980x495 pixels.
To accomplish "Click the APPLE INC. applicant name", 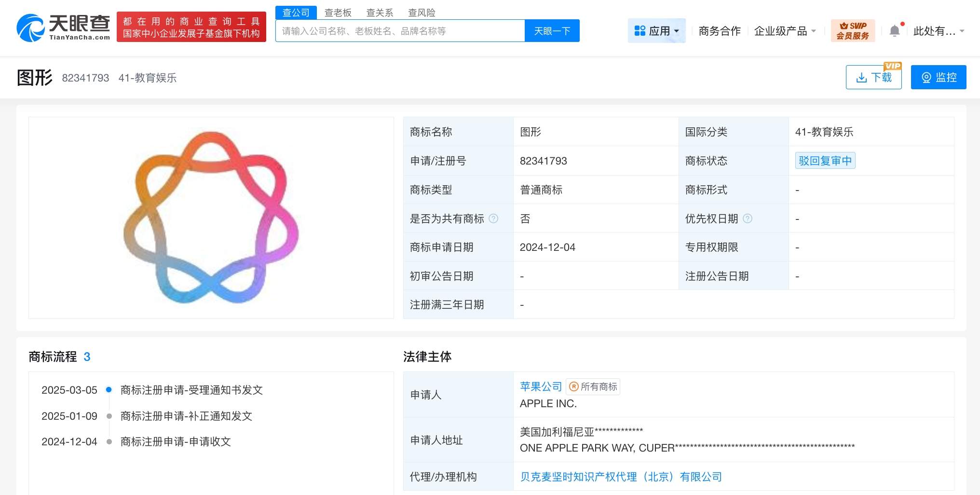I will pyautogui.click(x=548, y=403).
